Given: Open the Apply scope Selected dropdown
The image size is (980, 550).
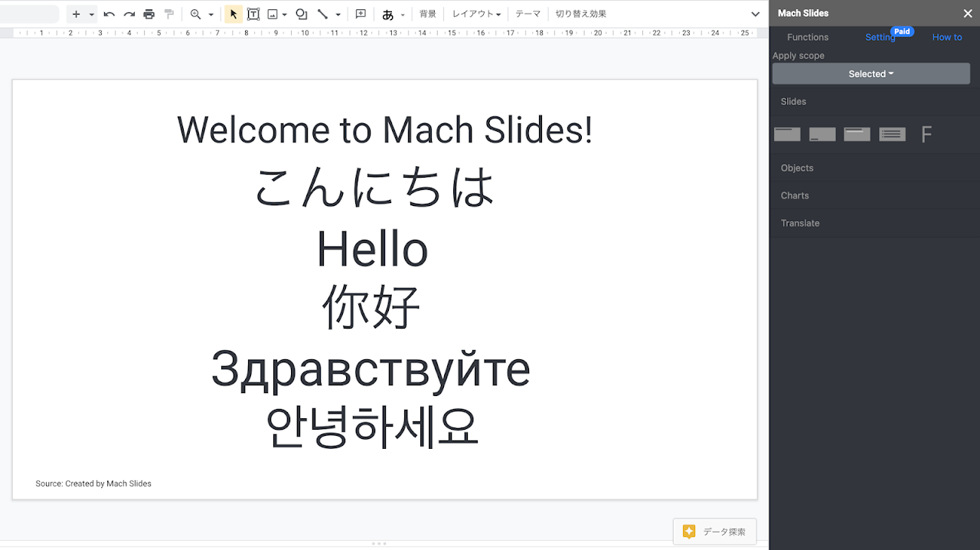Looking at the screenshot, I should pos(871,74).
